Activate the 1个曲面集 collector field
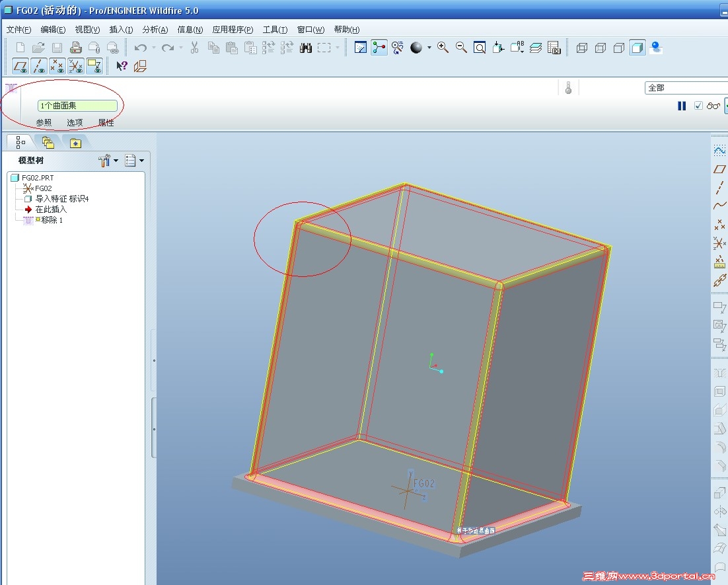This screenshot has height=585, width=728. tap(77, 106)
